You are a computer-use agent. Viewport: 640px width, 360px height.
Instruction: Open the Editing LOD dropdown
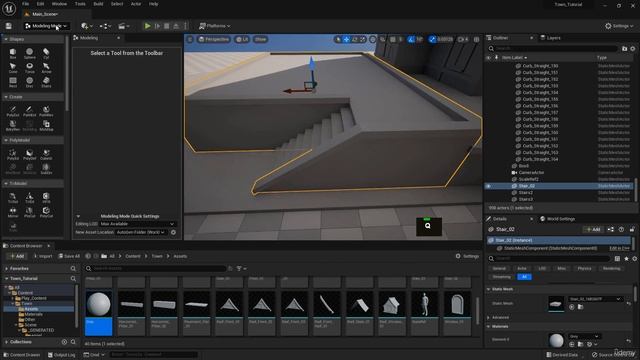pyautogui.click(x=137, y=224)
